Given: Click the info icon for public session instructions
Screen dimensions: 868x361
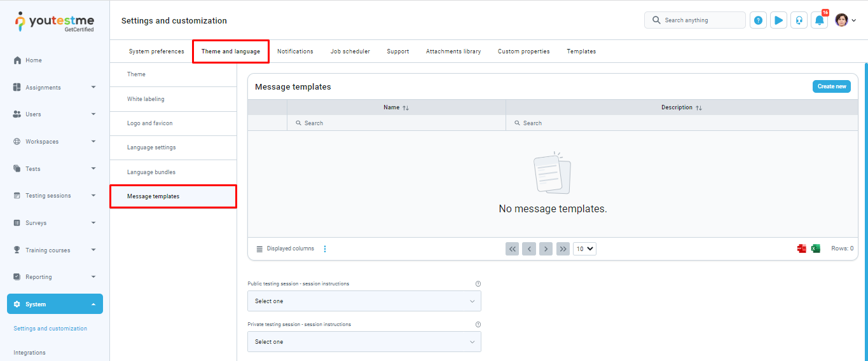Looking at the screenshot, I should point(478,284).
